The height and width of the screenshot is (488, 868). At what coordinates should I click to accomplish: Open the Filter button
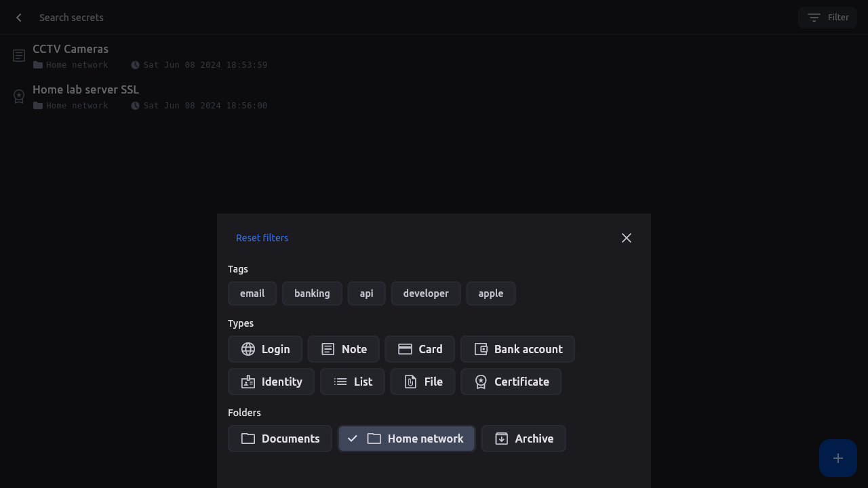[827, 18]
